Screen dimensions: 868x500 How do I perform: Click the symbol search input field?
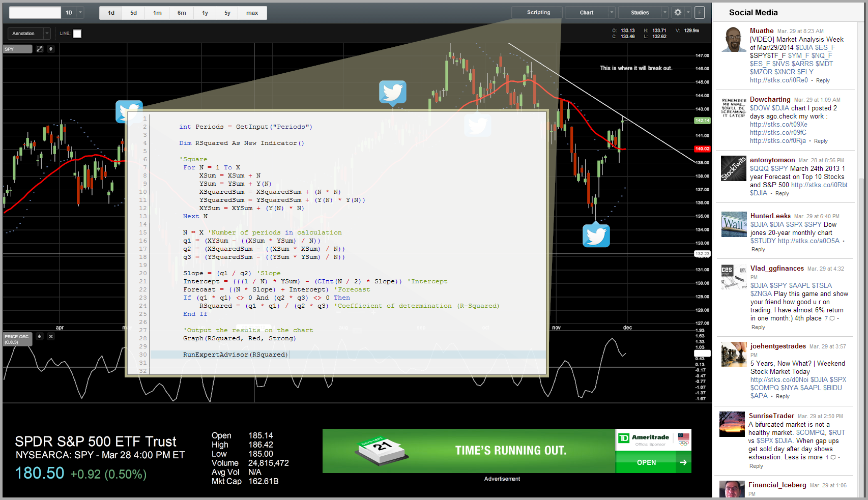click(x=35, y=13)
